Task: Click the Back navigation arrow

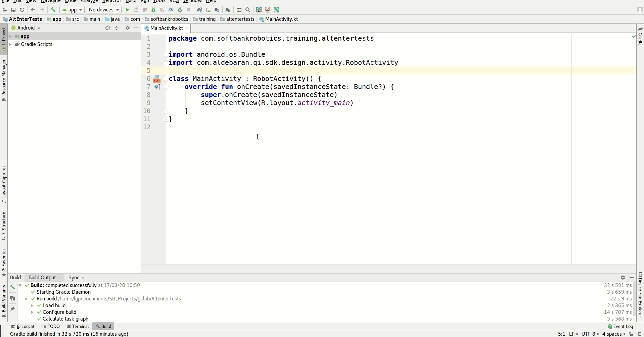Action: (x=33, y=10)
